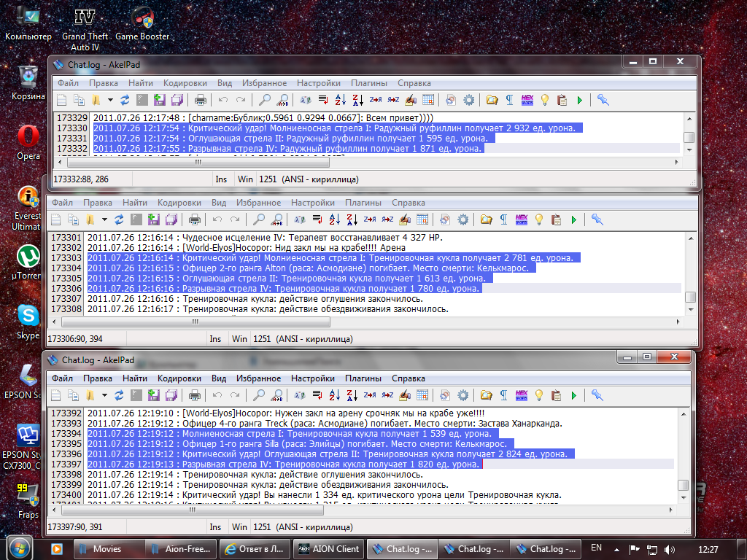This screenshot has height=560, width=747.
Task: Click Save all icon in middle AkelPad window
Action: (171, 219)
